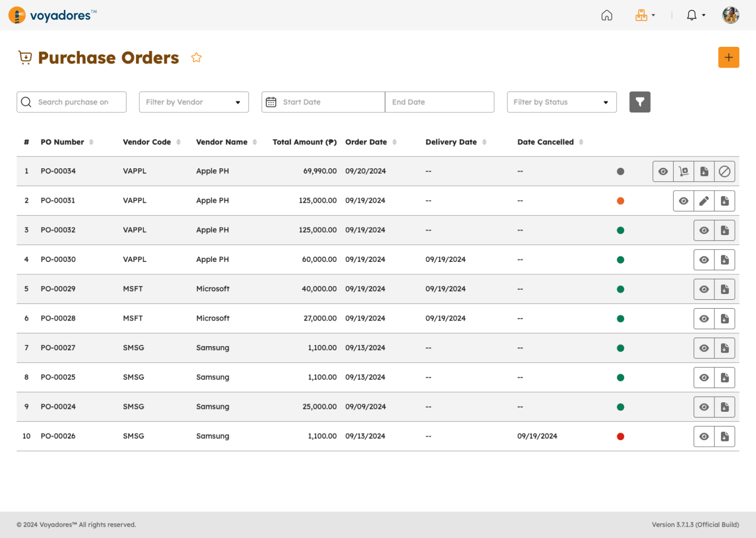View PO-00028 with eye icon
The image size is (756, 538).
click(x=704, y=319)
